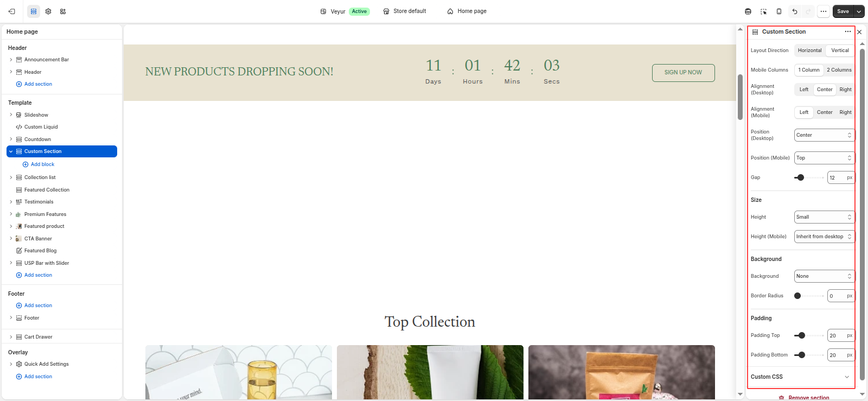Open Theme settings gear icon
Image resolution: width=868 pixels, height=401 pixels.
click(x=48, y=11)
